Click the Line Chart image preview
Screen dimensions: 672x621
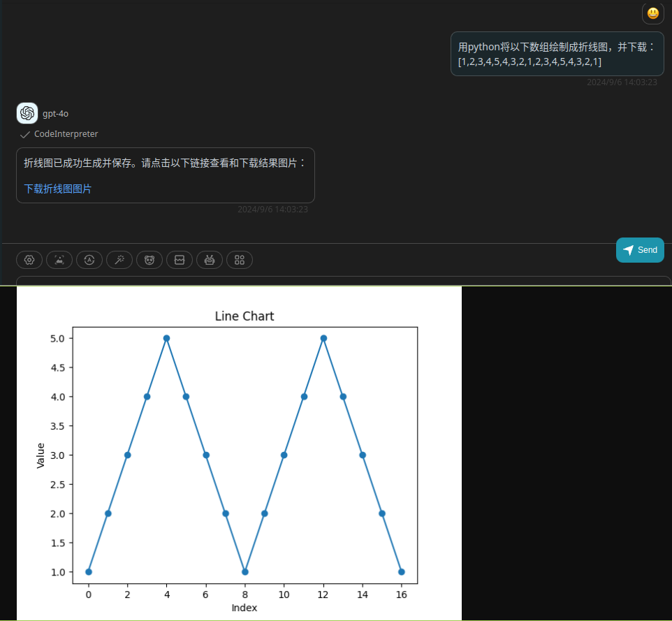pyautogui.click(x=239, y=453)
